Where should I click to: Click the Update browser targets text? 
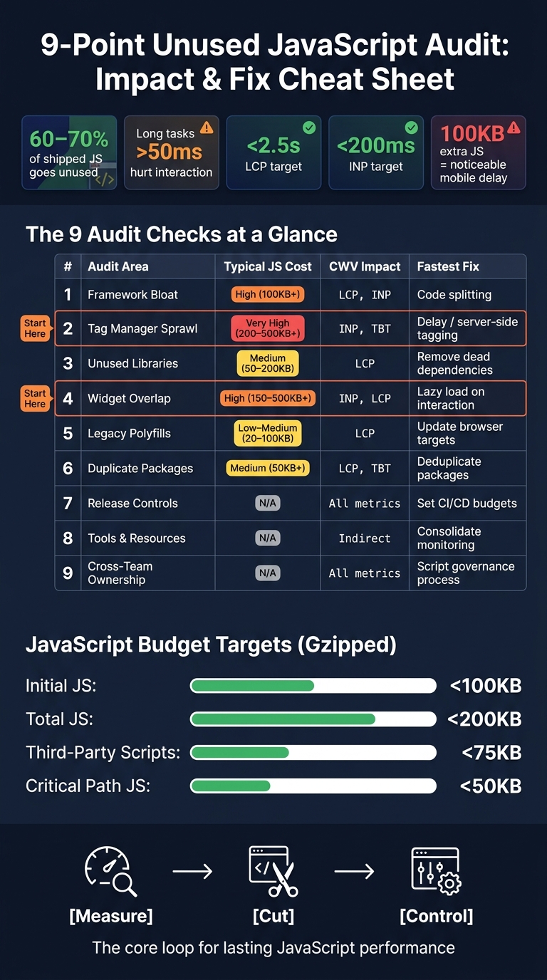point(460,433)
